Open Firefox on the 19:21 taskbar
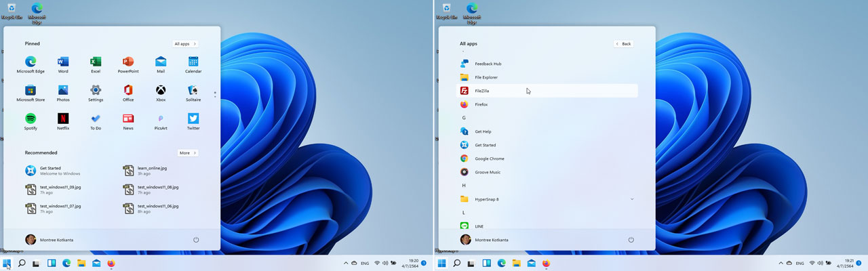The width and height of the screenshot is (868, 271). (x=547, y=263)
